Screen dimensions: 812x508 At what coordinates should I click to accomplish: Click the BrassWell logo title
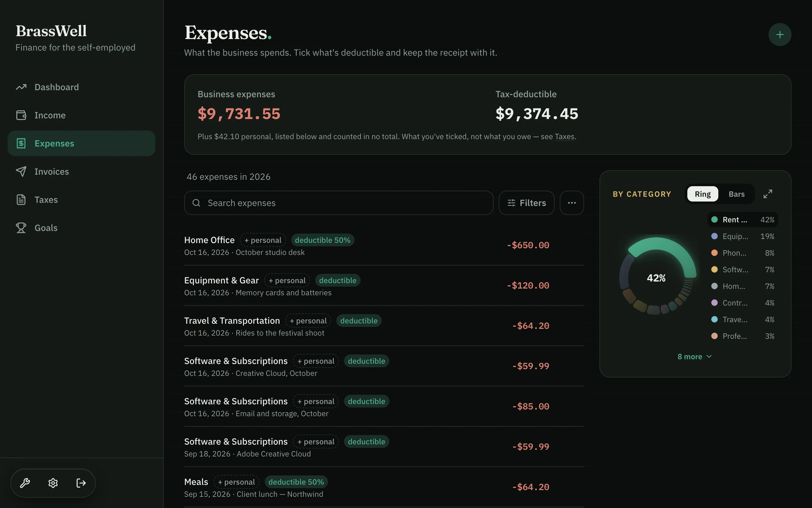[x=51, y=31]
